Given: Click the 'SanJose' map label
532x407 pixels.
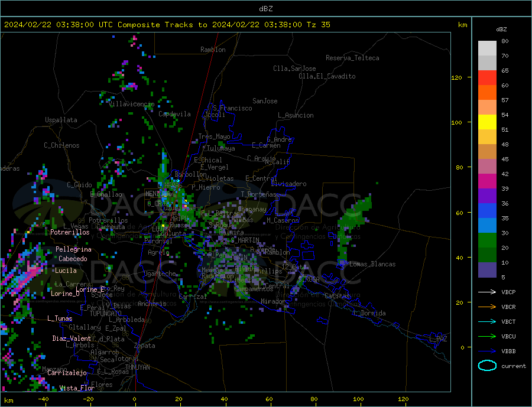Looking at the screenshot, I should pyautogui.click(x=265, y=101).
